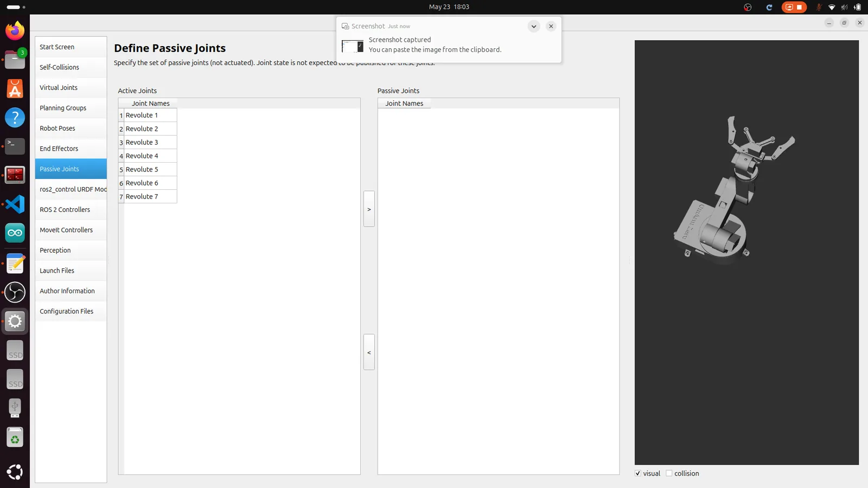Viewport: 868px width, 488px height.
Task: Go to Author Information step
Action: pos(71,291)
